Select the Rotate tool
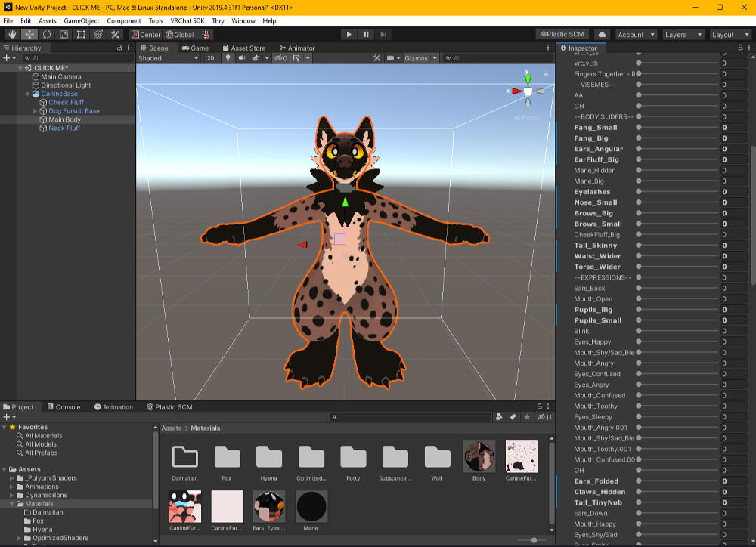756x547 pixels. (47, 34)
